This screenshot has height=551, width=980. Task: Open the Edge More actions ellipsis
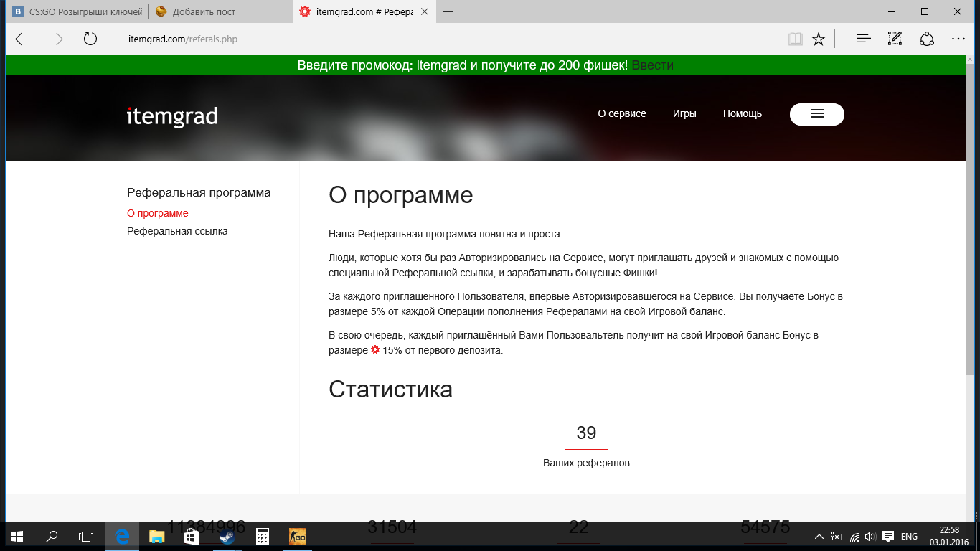[958, 39]
